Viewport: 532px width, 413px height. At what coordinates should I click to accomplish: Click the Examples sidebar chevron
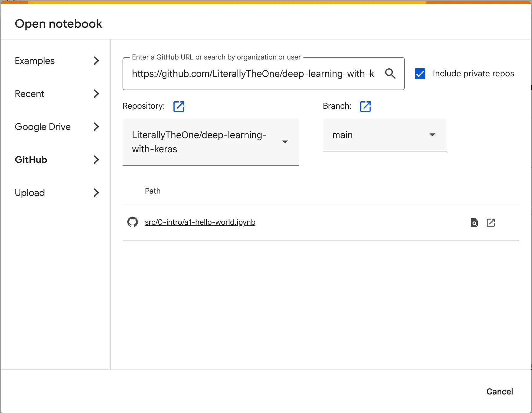tap(96, 61)
